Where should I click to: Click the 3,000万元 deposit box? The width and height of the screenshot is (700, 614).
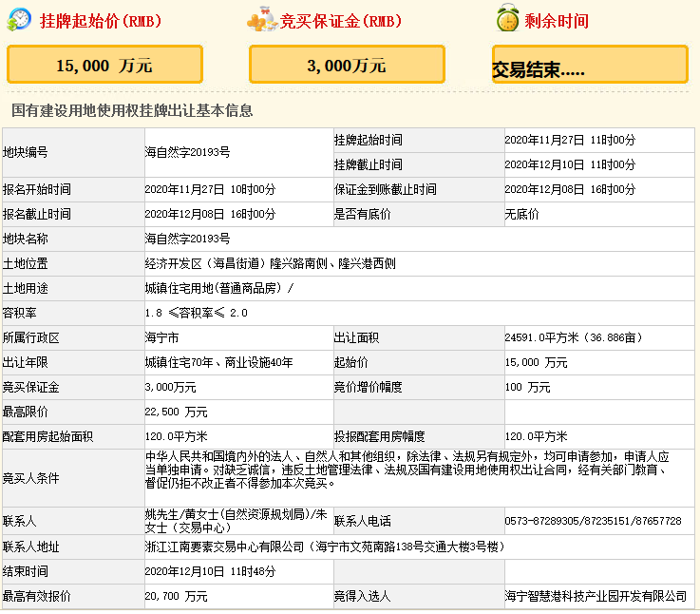(347, 65)
